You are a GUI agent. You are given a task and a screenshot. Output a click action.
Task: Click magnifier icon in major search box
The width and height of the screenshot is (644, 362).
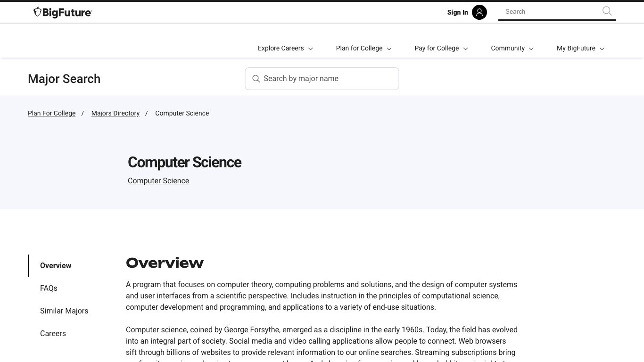pyautogui.click(x=256, y=79)
